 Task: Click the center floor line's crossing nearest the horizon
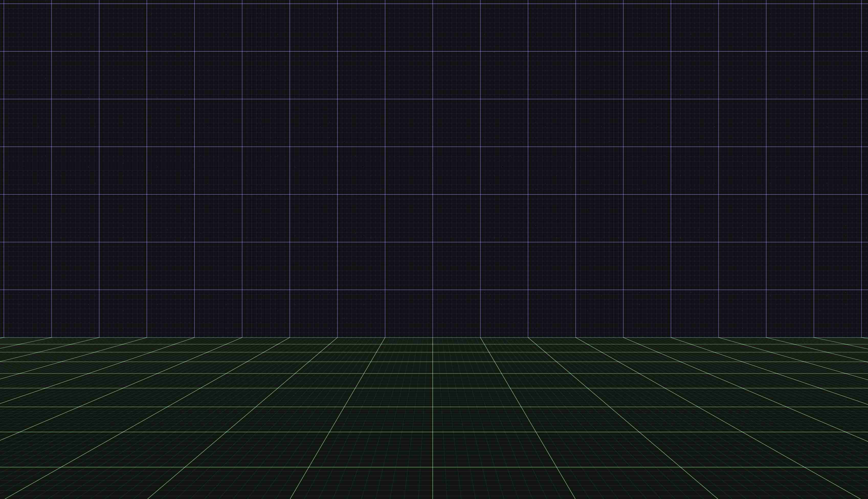click(432, 344)
